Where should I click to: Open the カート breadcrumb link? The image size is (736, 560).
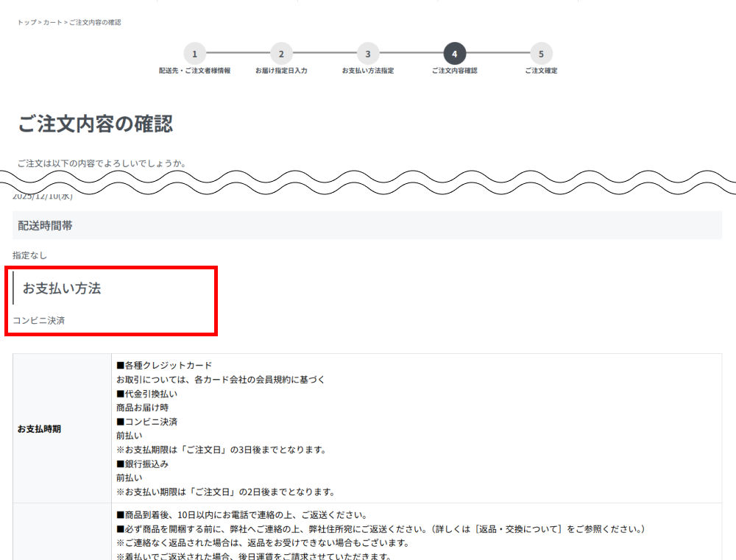(52, 23)
